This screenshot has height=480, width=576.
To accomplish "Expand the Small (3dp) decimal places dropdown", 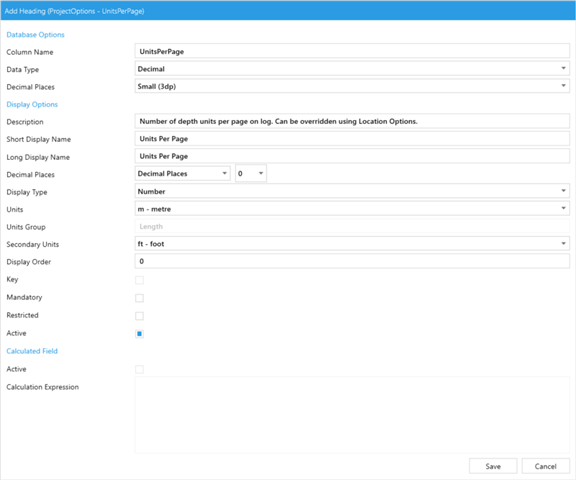I will click(x=352, y=86).
